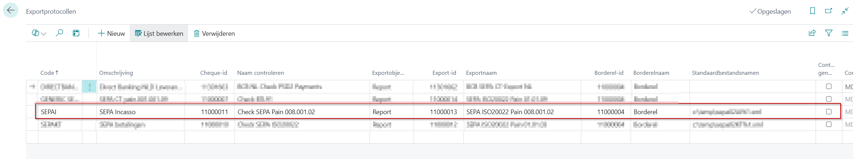Click the back arrow button
The image size is (868, 159).
[10, 10]
